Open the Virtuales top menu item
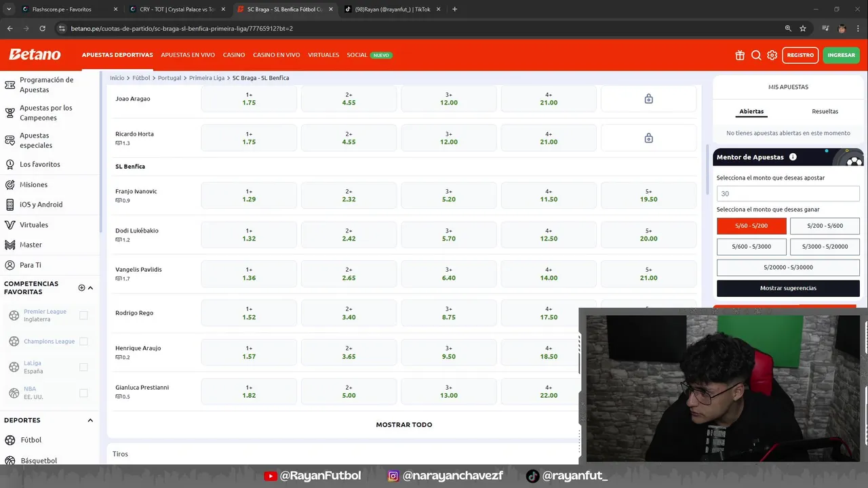Image resolution: width=868 pixels, height=488 pixels. (x=323, y=55)
